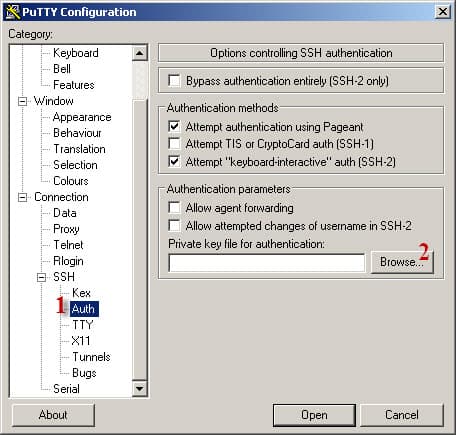Viewport: 456px width, 435px height.
Task: Check Allow attempted changes of username
Action: pyautogui.click(x=174, y=226)
